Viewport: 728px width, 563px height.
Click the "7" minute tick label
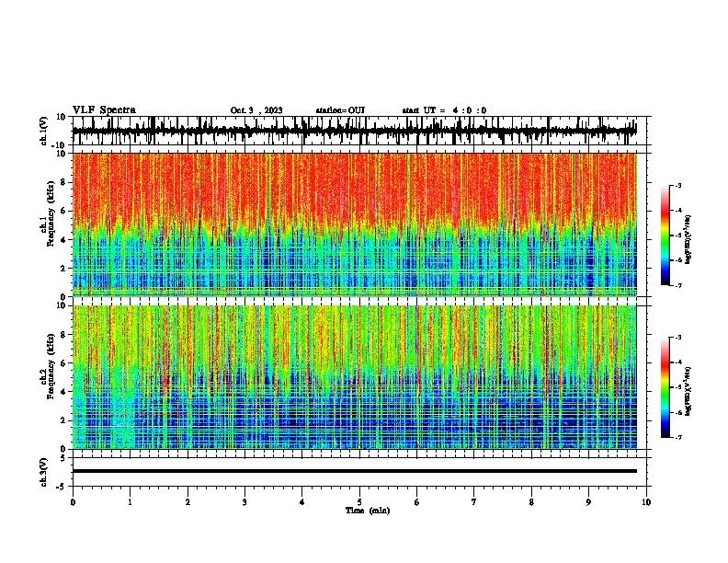pyautogui.click(x=474, y=502)
